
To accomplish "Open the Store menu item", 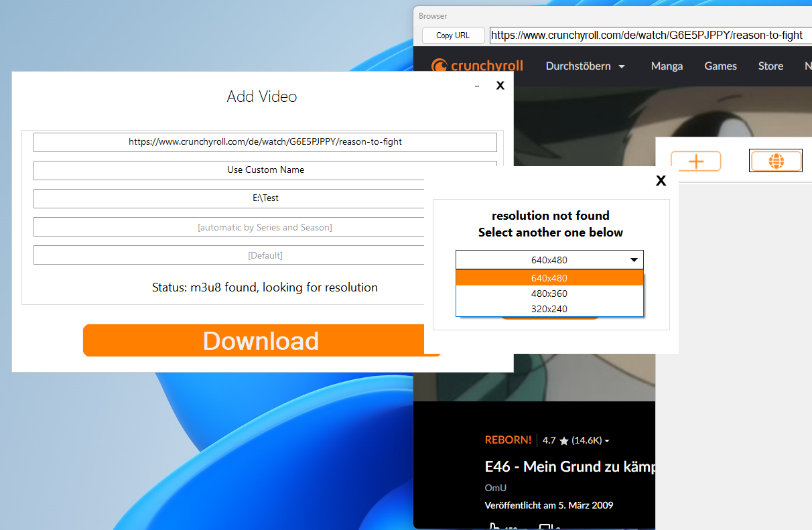I will 770,66.
